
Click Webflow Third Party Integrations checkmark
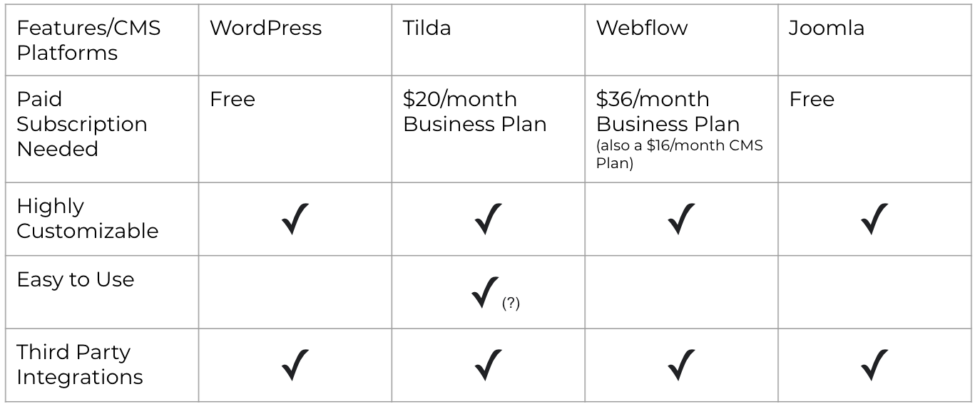pos(681,365)
